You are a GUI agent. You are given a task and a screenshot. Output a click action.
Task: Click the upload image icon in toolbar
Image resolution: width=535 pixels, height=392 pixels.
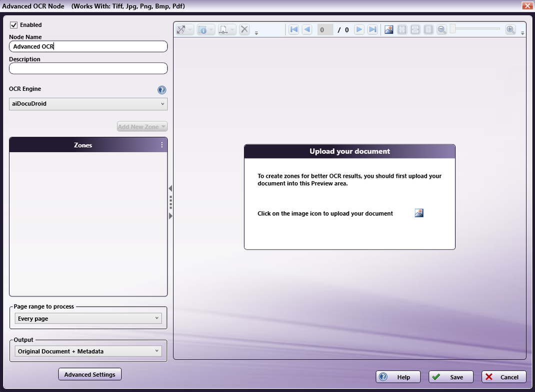pyautogui.click(x=388, y=29)
